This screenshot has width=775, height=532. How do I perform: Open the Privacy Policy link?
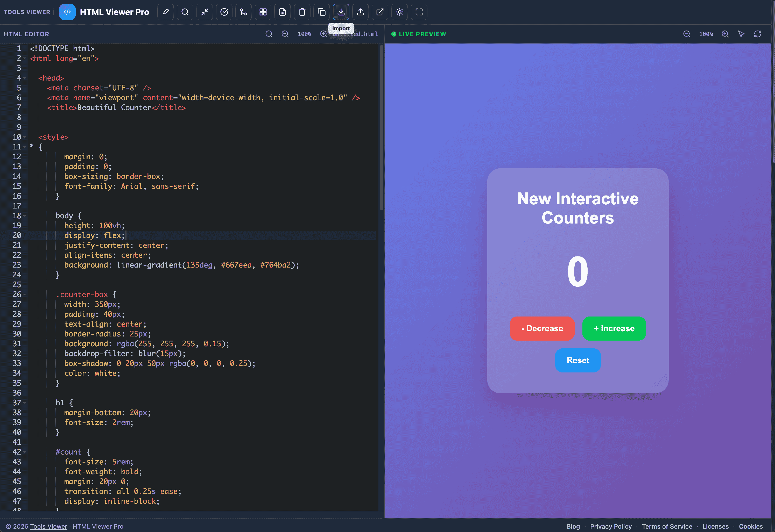point(611,526)
